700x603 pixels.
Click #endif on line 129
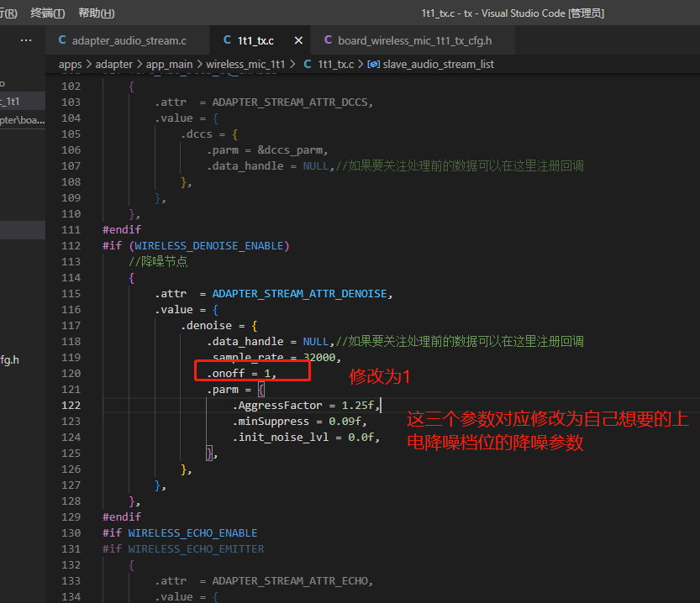[121, 517]
